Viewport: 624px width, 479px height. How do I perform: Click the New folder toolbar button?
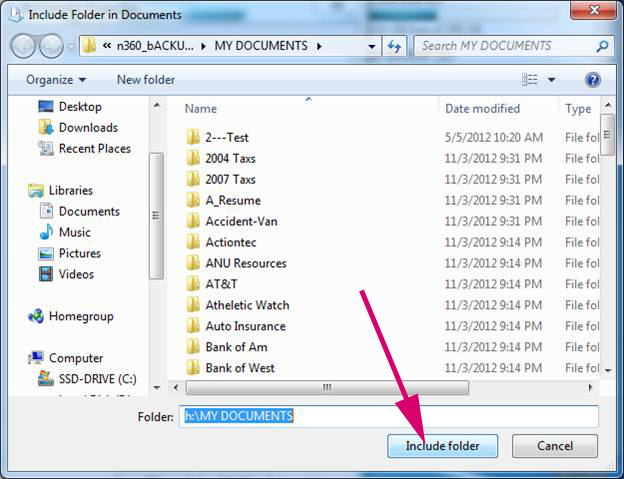coord(146,80)
